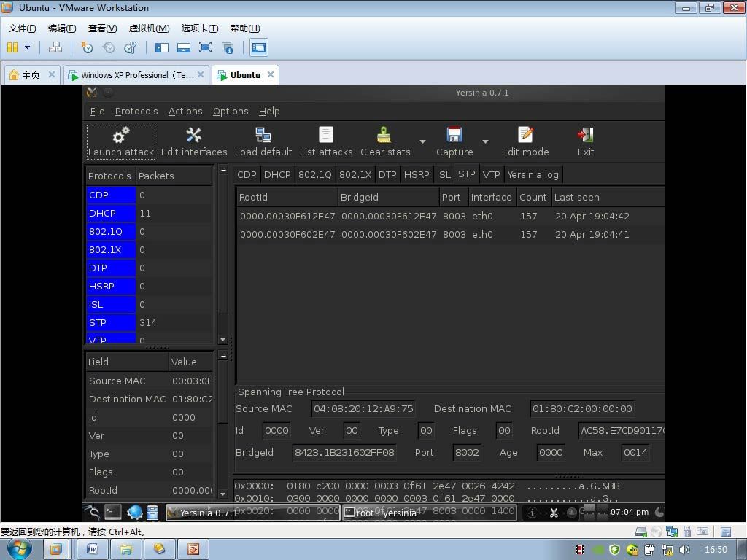Image resolution: width=747 pixels, height=560 pixels.
Task: Click Max field showing 0014
Action: click(x=635, y=452)
